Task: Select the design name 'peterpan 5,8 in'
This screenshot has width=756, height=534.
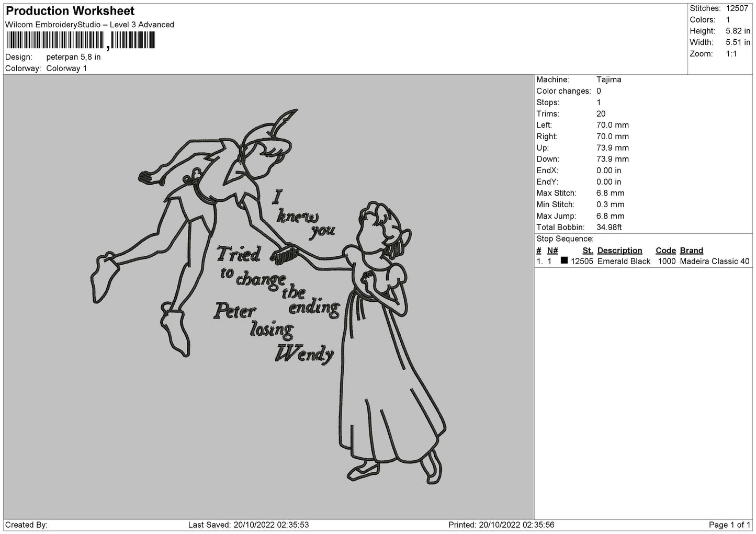Action: pos(73,57)
